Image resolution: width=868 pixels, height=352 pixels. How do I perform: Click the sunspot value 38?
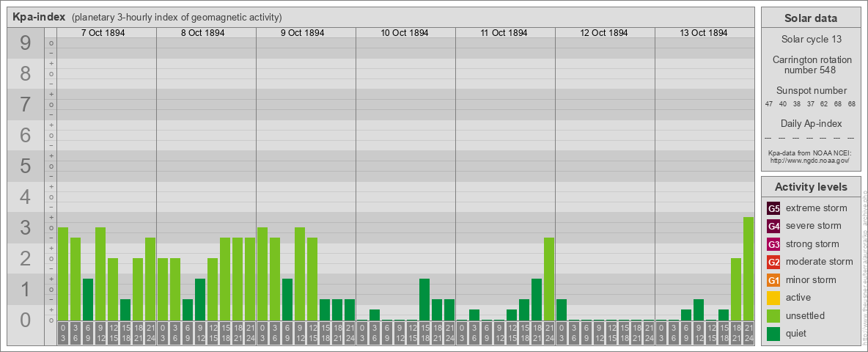click(797, 104)
